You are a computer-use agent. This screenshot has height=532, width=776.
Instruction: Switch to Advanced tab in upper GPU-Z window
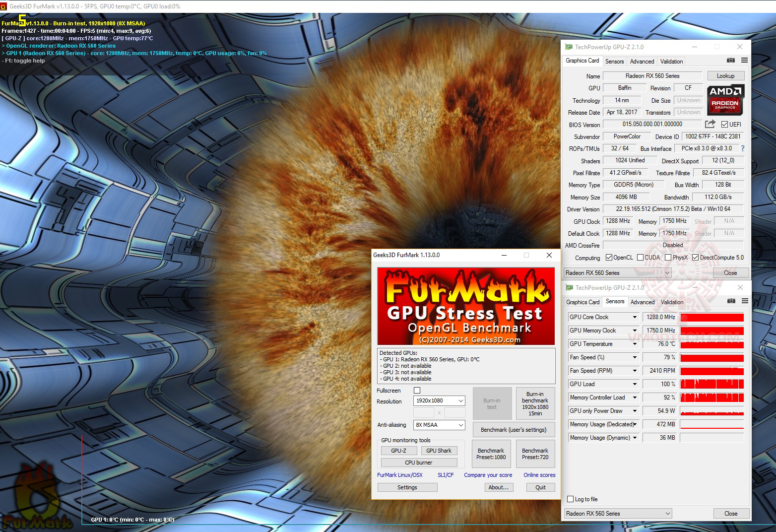pyautogui.click(x=642, y=62)
